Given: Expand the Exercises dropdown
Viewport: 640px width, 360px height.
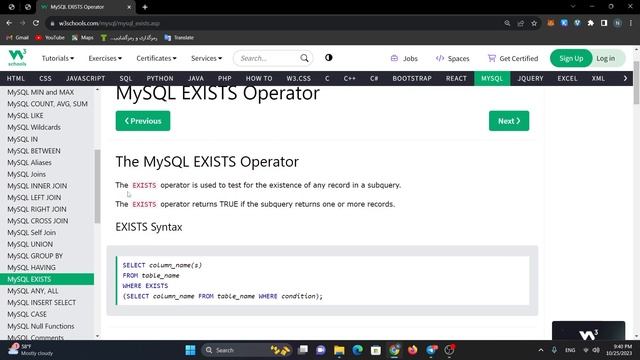Looking at the screenshot, I should (x=105, y=58).
